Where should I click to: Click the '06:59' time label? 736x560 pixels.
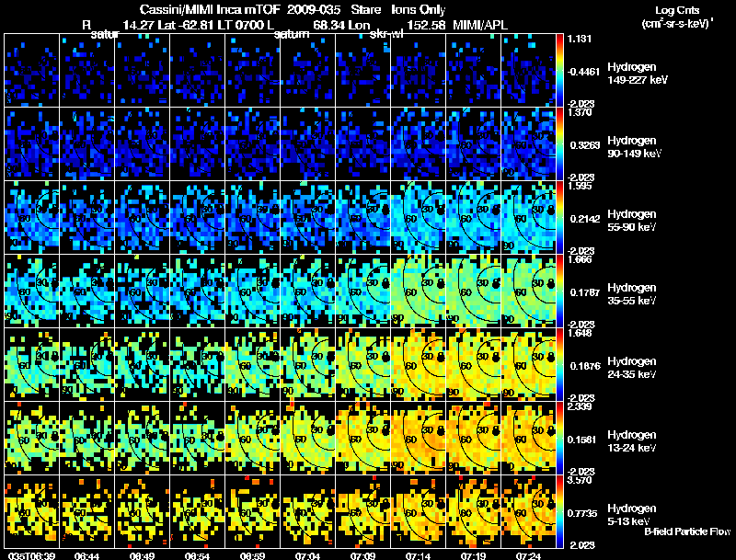click(x=252, y=555)
